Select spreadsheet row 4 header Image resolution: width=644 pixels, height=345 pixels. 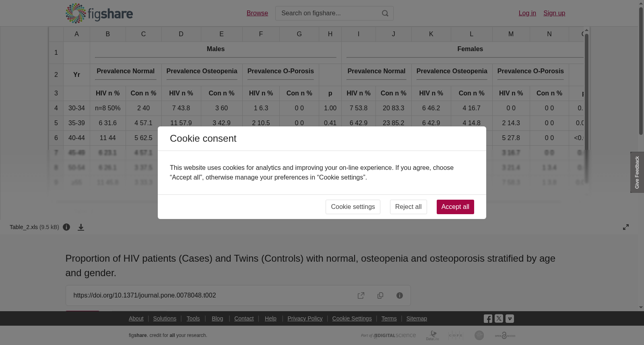(x=56, y=108)
